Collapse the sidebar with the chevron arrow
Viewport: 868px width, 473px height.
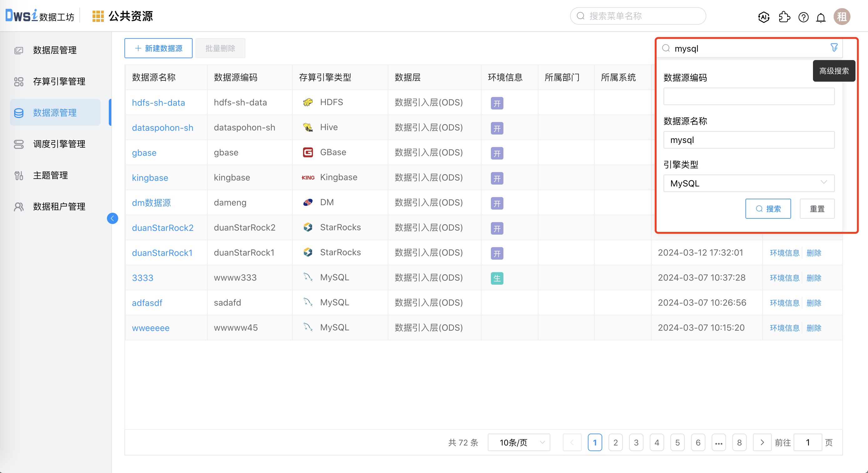113,218
